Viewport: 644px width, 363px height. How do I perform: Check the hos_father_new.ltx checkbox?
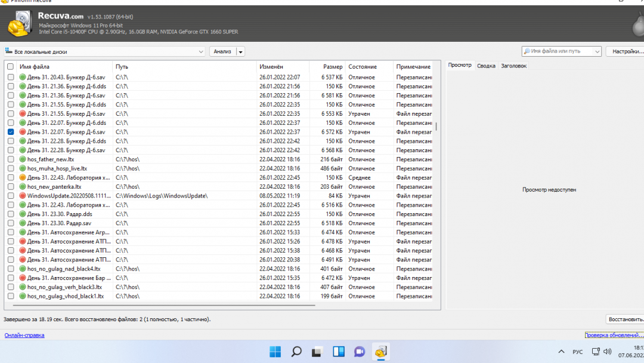(11, 159)
